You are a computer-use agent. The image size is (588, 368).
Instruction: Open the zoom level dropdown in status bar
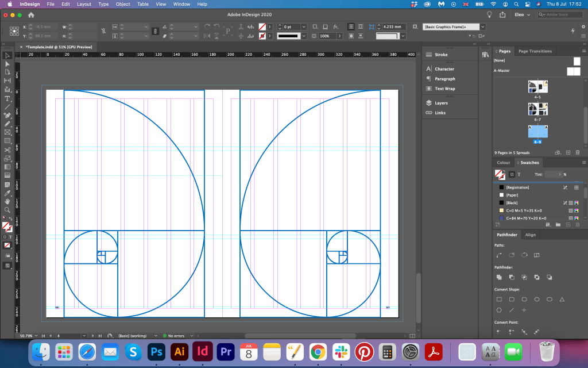(x=36, y=335)
